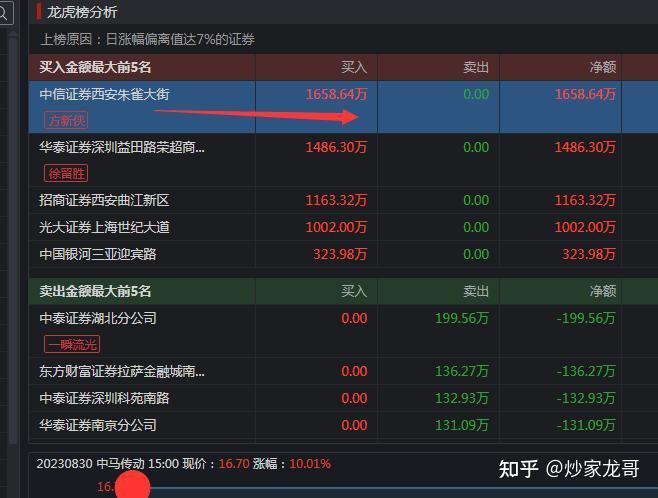This screenshot has width=658, height=498.
Task: Click the 上榜原因 reason line
Action: point(147,39)
